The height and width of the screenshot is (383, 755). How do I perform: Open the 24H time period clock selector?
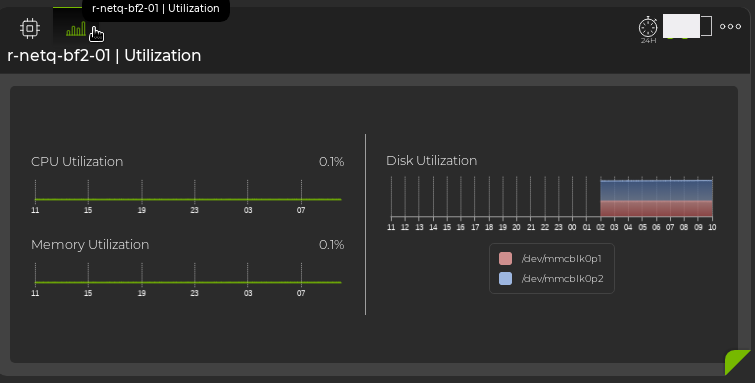[x=648, y=29]
